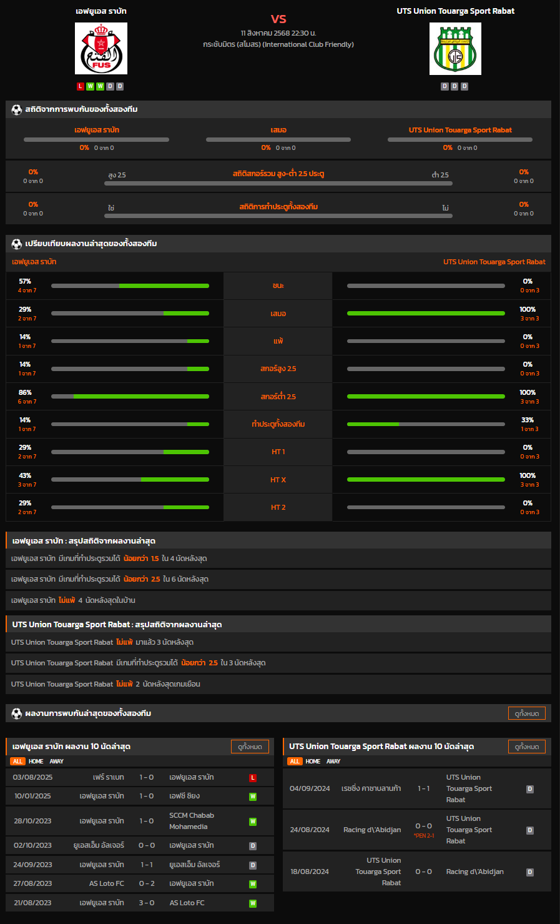Viewport: 560px width, 924px height.
Task: Click the FUS summary line mentioning 'น้อยกว่า 1.5'
Action: tap(278, 559)
